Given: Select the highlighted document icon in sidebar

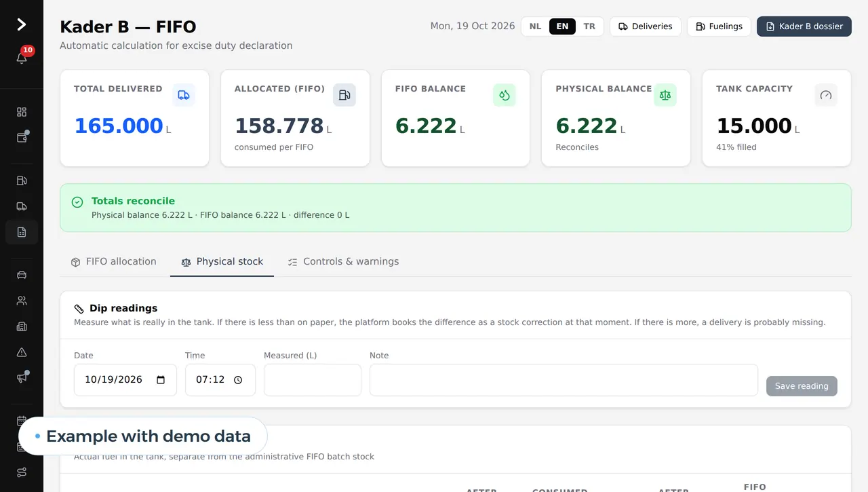Looking at the screenshot, I should [22, 232].
